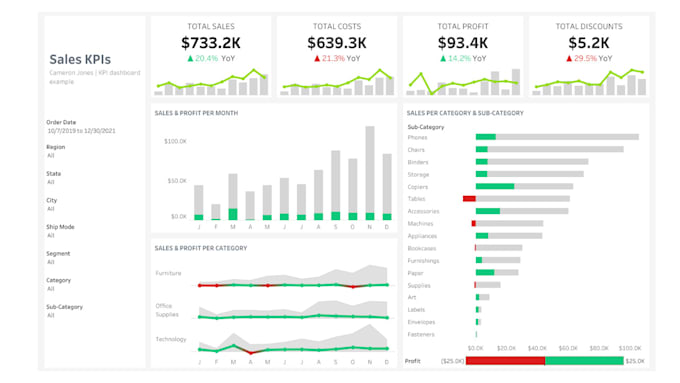
Task: Click the gray Phones sales bar
Action: coord(567,137)
